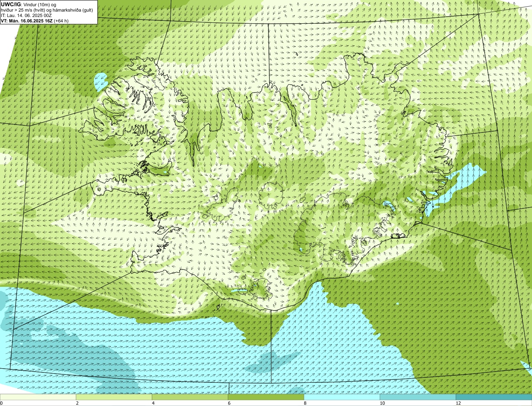Click the '6' label on the color scale
The width and height of the screenshot is (532, 406).
229,403
